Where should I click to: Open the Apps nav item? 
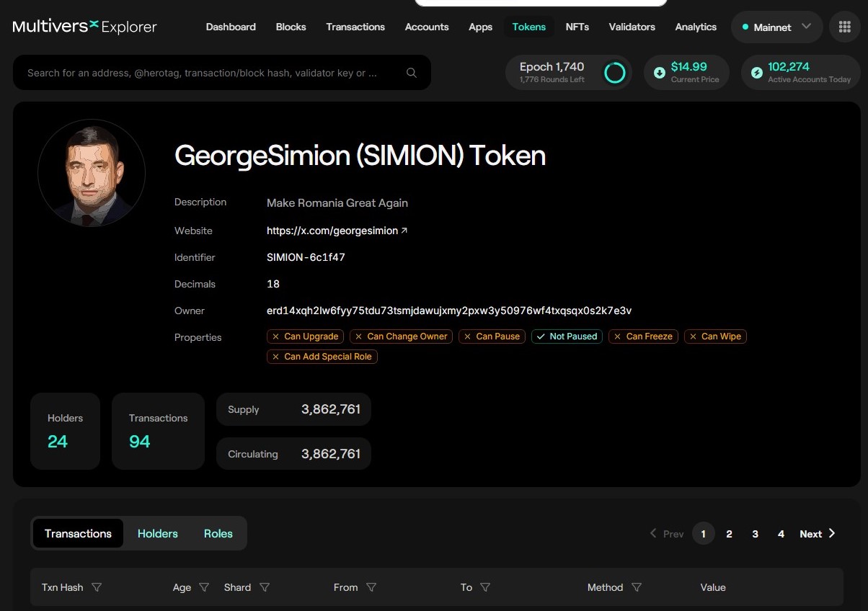point(480,27)
